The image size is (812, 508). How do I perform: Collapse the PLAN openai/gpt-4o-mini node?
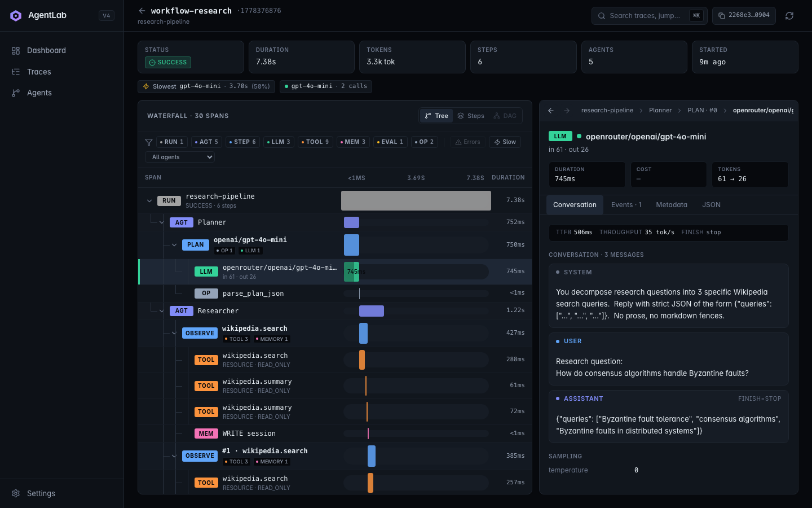[x=174, y=245]
